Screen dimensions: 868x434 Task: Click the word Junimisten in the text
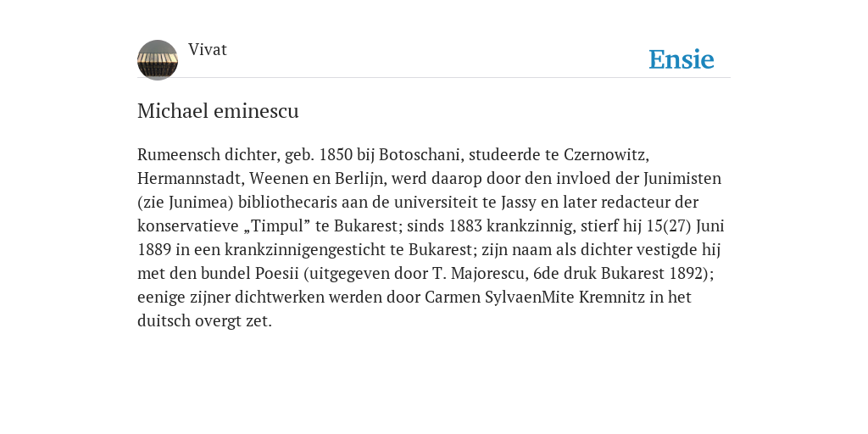[x=682, y=178]
